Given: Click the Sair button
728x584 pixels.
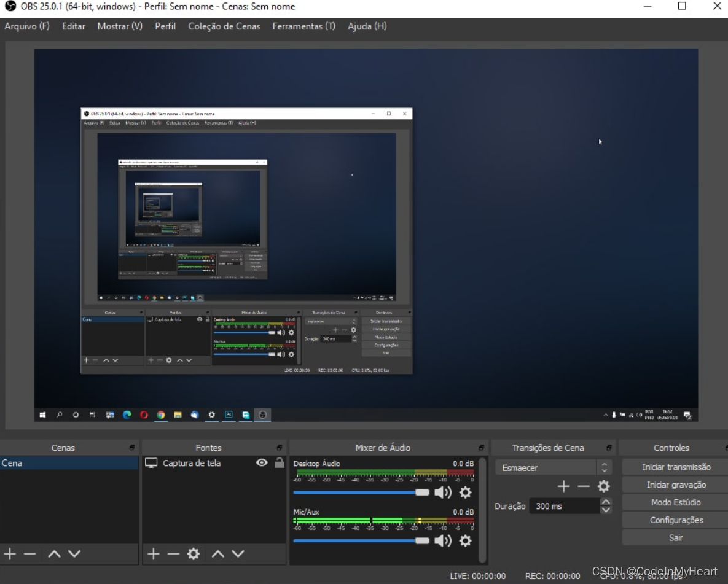Looking at the screenshot, I should click(x=676, y=537).
